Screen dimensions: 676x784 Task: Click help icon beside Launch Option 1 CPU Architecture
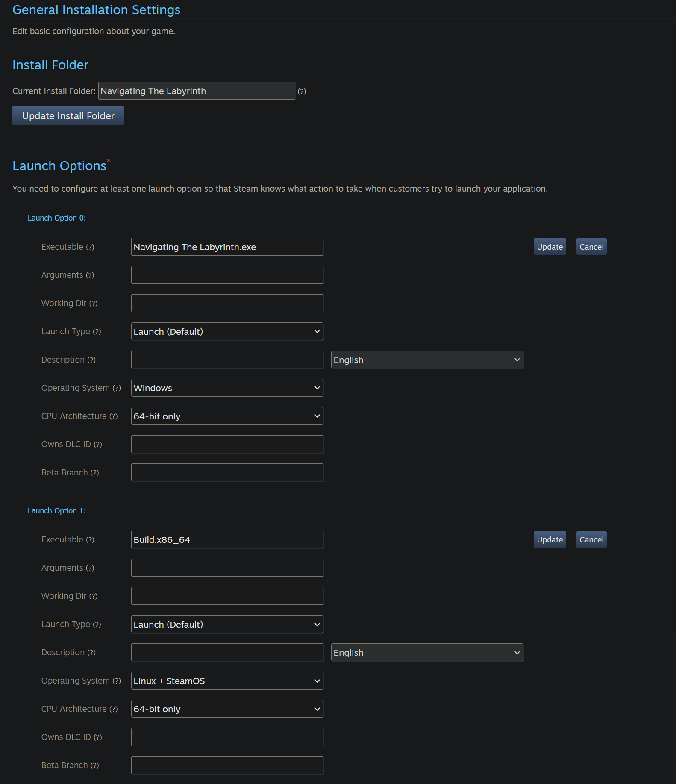(x=113, y=709)
